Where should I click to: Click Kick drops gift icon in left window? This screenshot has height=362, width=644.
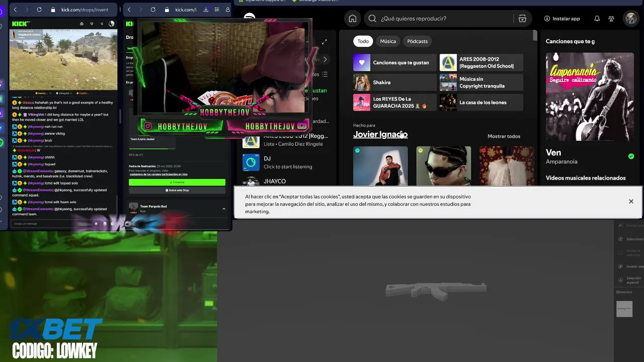[x=82, y=24]
